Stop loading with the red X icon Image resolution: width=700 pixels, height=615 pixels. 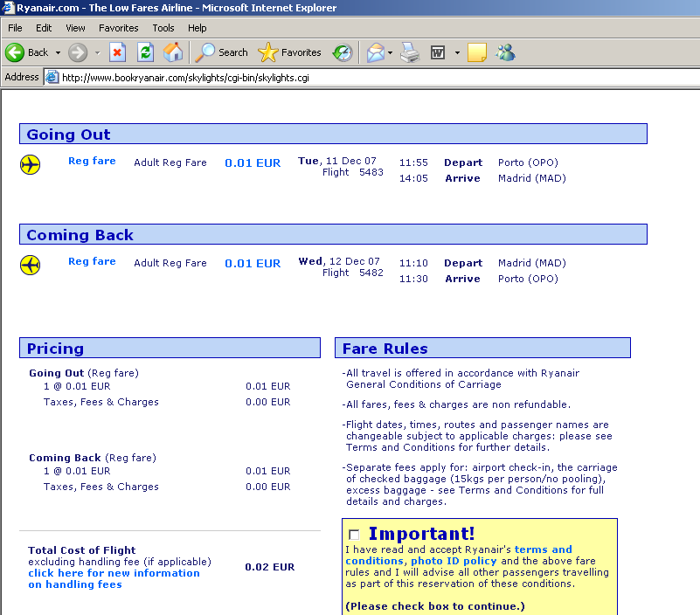pos(117,52)
